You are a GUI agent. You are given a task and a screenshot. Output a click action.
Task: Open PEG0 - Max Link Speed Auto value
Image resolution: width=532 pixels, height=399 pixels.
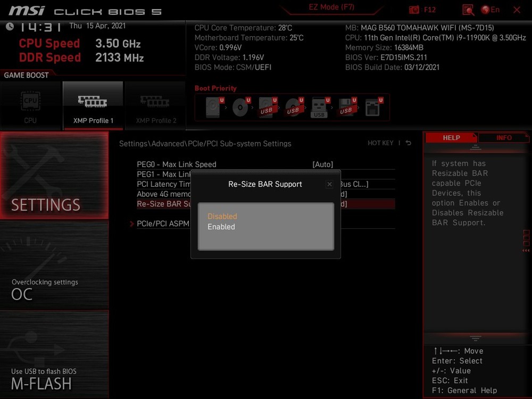point(323,164)
